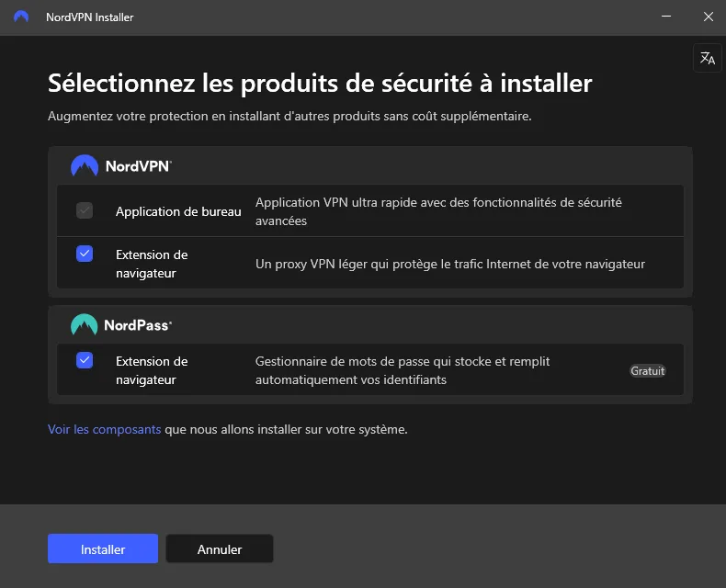
Task: Minimize the NordVPN Installer window
Action: (x=666, y=17)
